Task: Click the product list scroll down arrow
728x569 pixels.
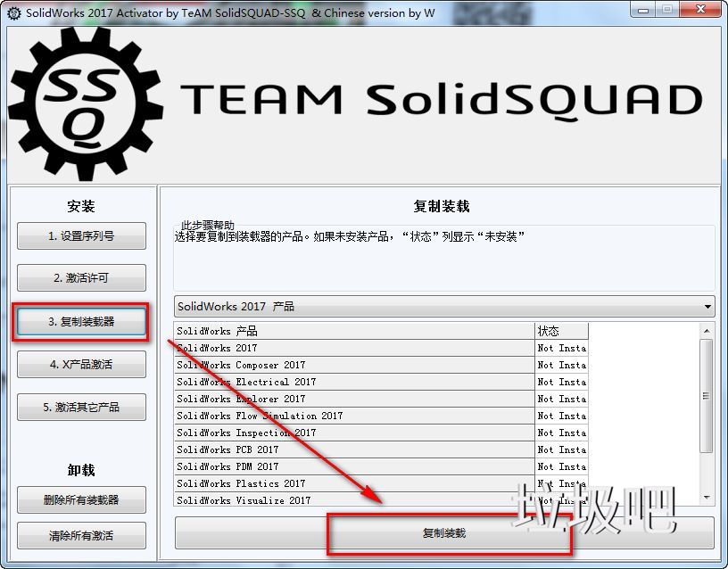Action: [707, 498]
